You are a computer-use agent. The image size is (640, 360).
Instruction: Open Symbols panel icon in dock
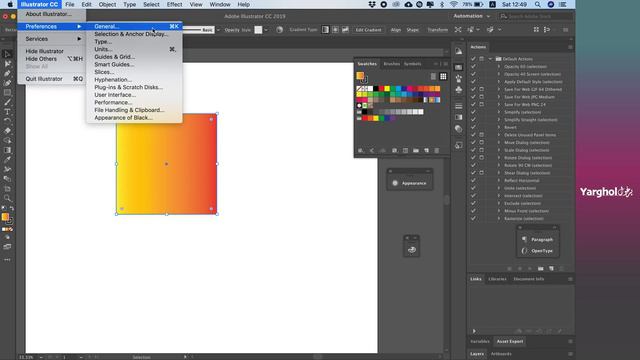click(x=459, y=89)
